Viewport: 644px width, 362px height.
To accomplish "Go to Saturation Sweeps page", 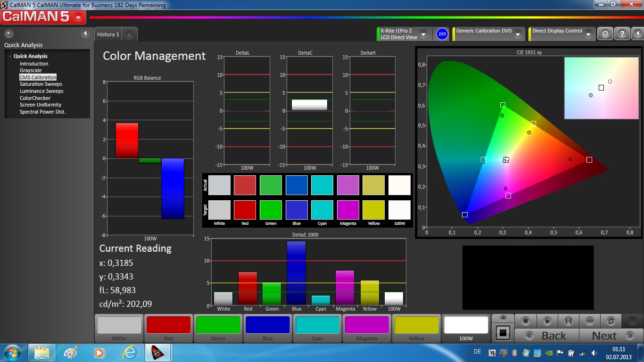I will [41, 84].
